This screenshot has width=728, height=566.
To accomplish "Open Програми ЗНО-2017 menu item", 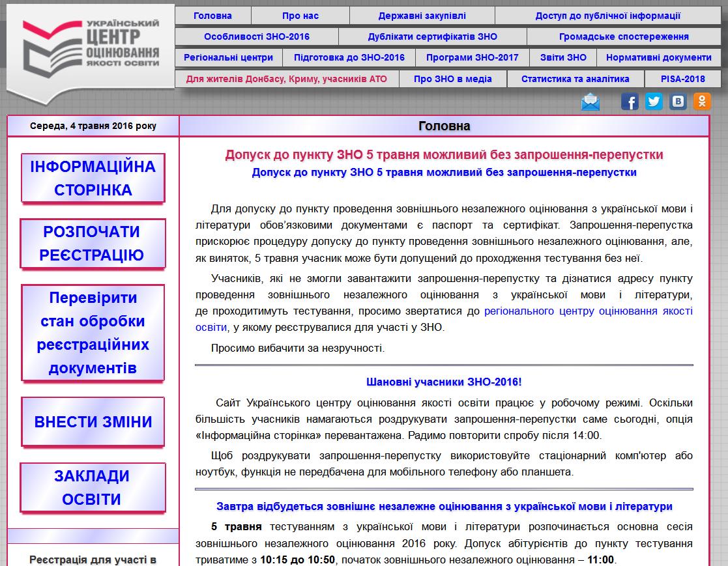I will coord(472,57).
